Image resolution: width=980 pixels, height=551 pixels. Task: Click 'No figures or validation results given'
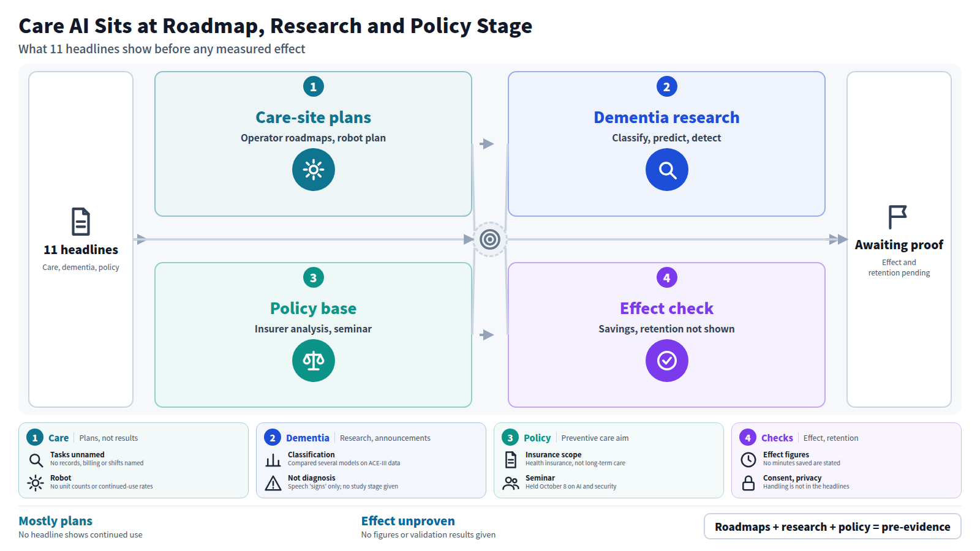[x=428, y=535]
